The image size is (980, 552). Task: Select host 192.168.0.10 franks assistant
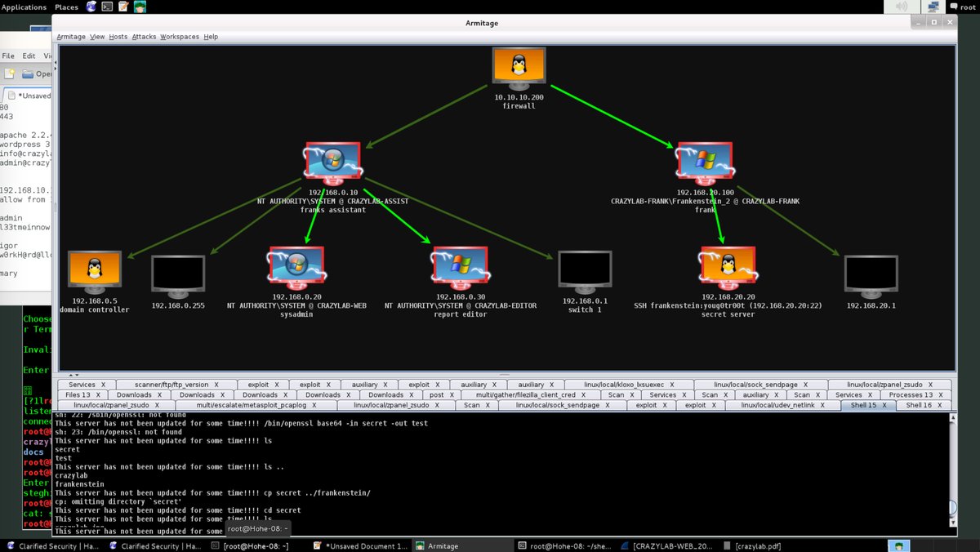333,162
